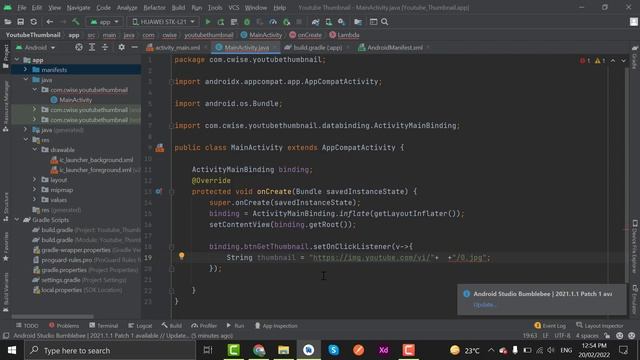
Task: Switch to the build.gradle (app) tab
Action: (x=318, y=48)
